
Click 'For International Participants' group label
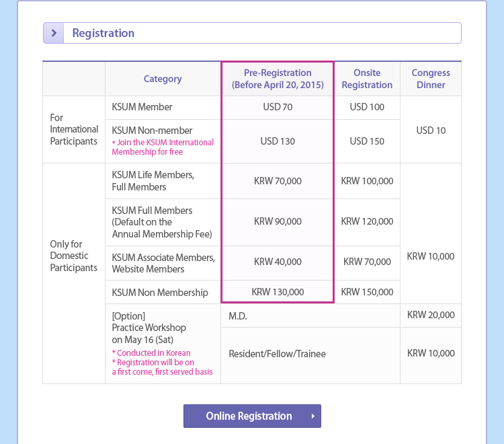(x=74, y=129)
